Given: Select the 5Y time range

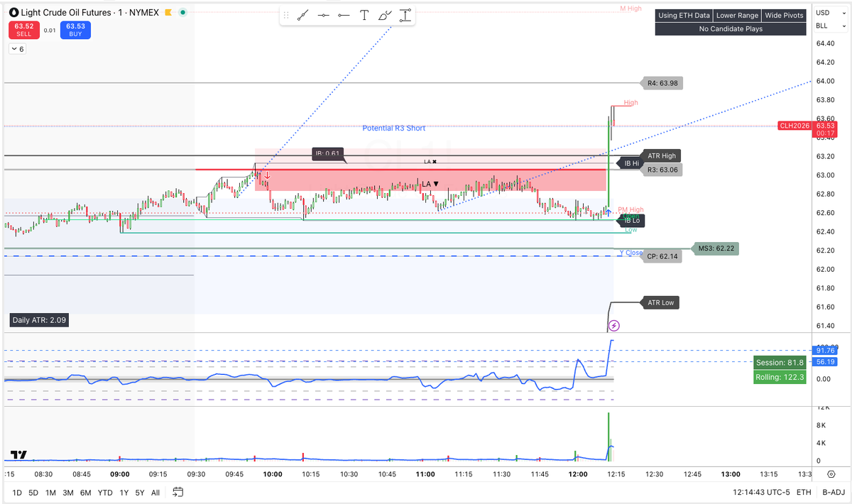Looking at the screenshot, I should pyautogui.click(x=140, y=492).
